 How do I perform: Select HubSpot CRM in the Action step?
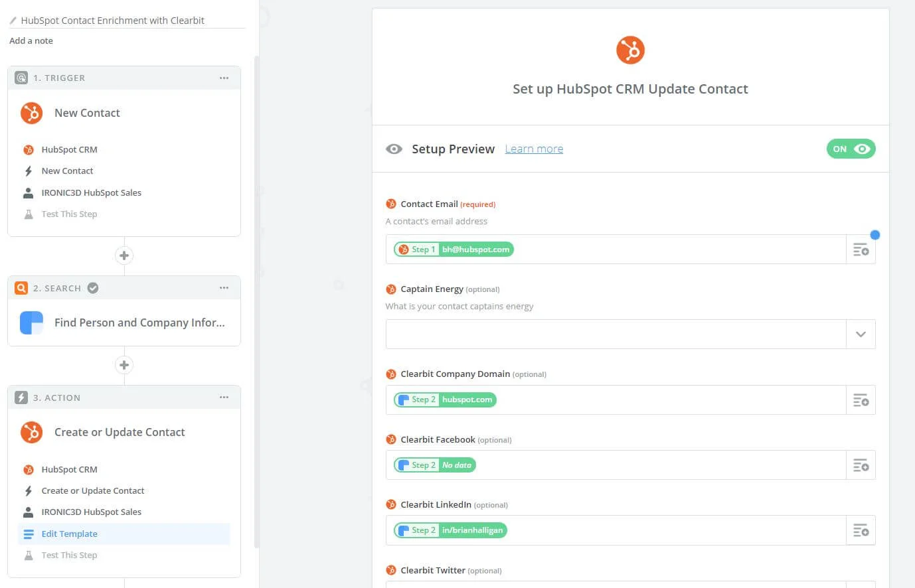[69, 469]
